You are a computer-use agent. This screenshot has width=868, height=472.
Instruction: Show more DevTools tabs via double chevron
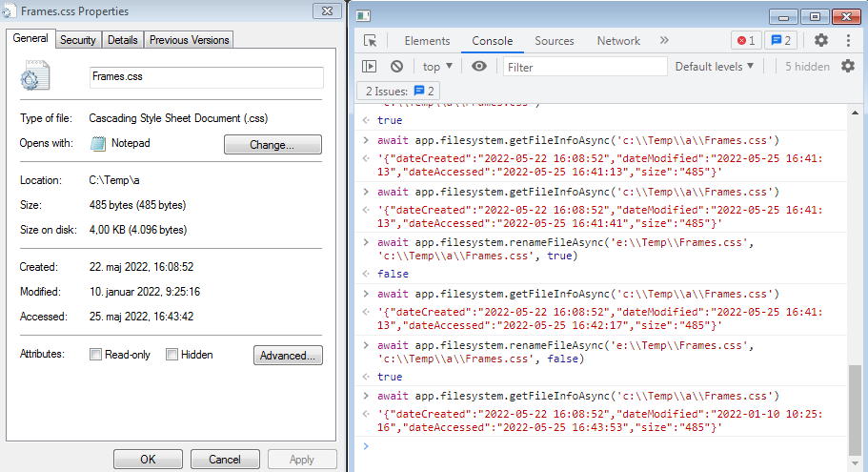coord(664,40)
